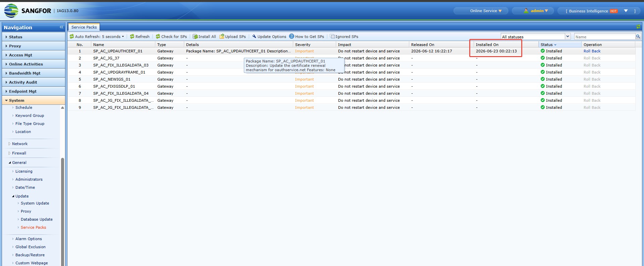Open Backup/Restore page
The width and height of the screenshot is (644, 266).
(x=30, y=255)
